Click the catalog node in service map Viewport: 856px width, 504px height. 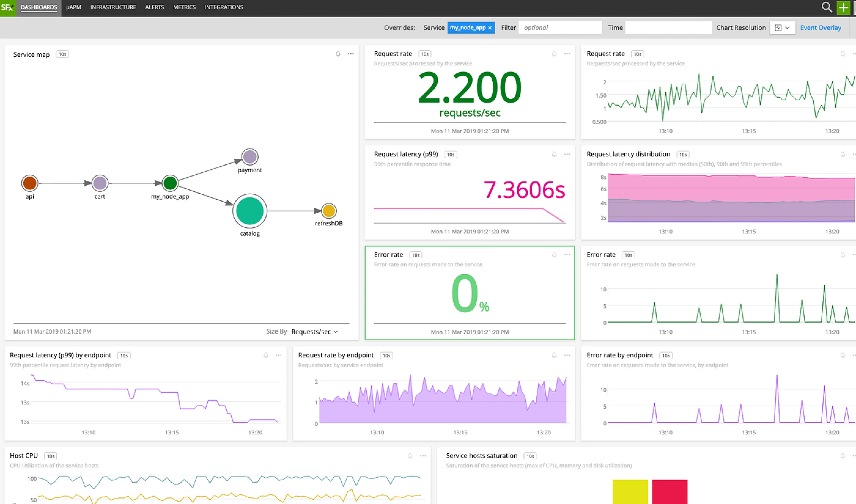[250, 211]
